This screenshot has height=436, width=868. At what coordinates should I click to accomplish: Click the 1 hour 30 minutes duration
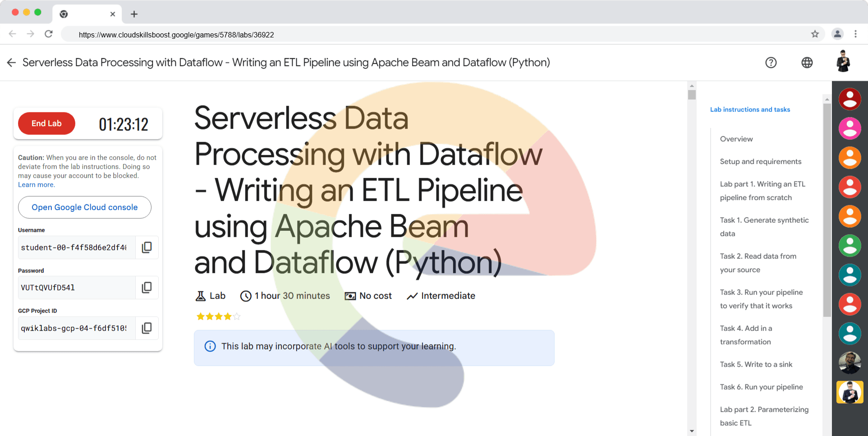292,296
